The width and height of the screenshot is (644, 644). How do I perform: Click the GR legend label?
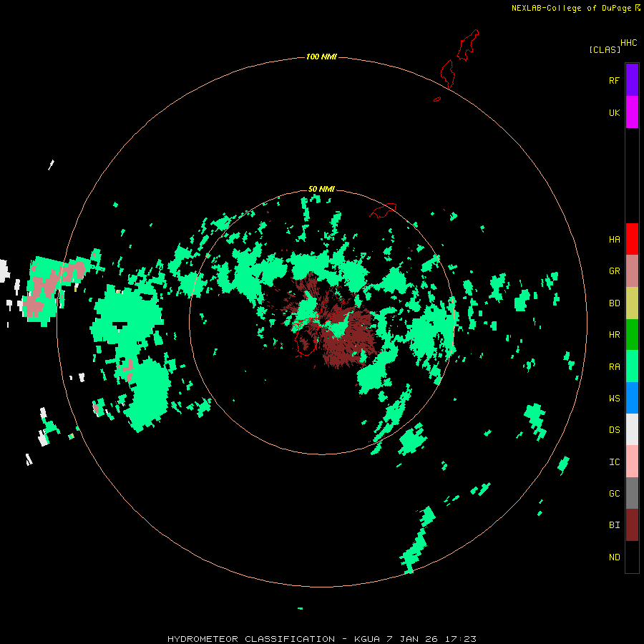click(615, 271)
